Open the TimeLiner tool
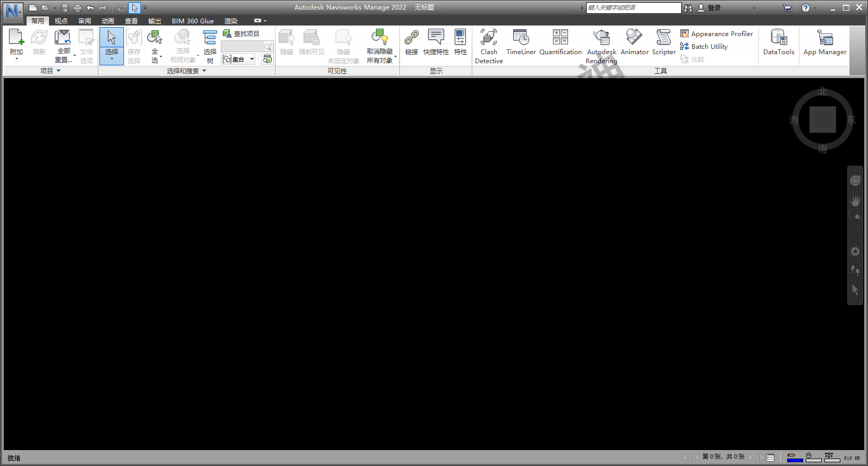This screenshot has height=466, width=868. (x=521, y=42)
